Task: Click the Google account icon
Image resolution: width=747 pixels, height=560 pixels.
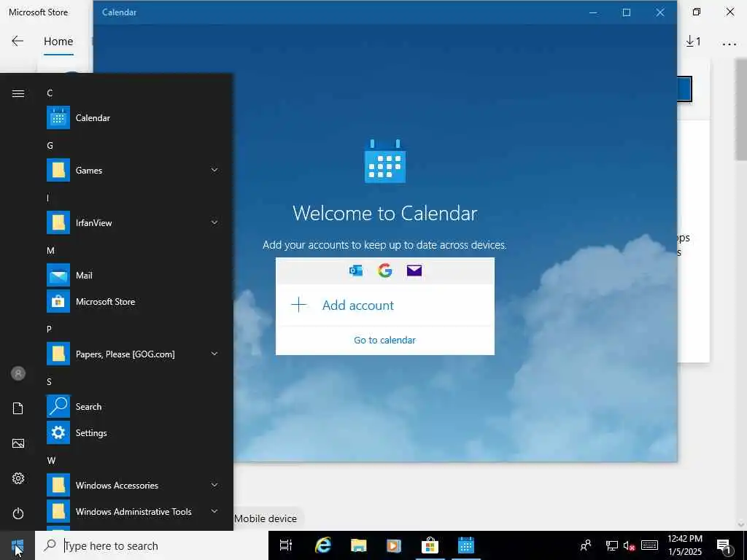Action: 385,271
